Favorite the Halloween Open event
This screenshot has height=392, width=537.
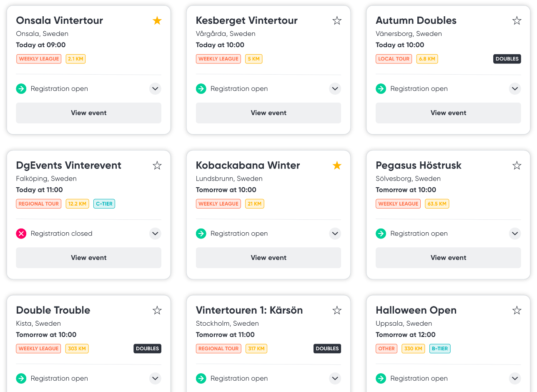(x=517, y=310)
